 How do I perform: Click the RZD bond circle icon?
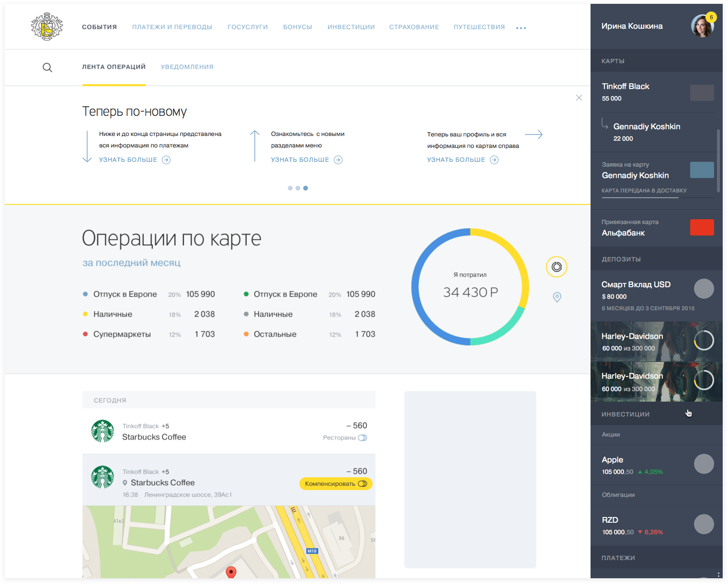[x=704, y=524]
